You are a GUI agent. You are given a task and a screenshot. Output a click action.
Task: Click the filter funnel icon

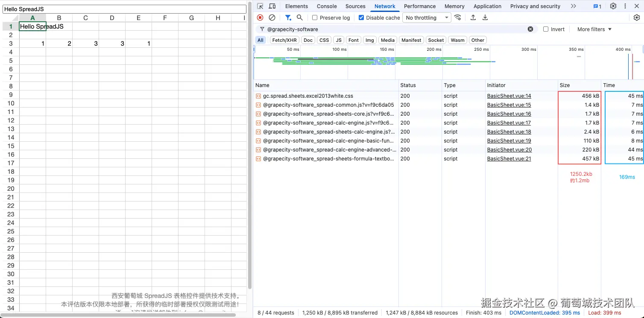pos(288,18)
